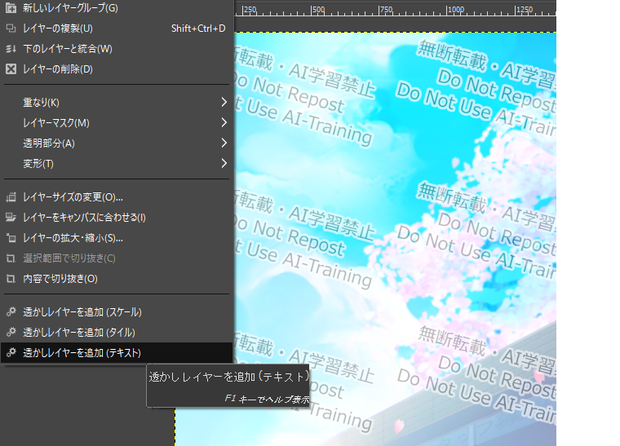Click the duplicate layer icon
Screen dimensions: 620x446
tap(11, 28)
